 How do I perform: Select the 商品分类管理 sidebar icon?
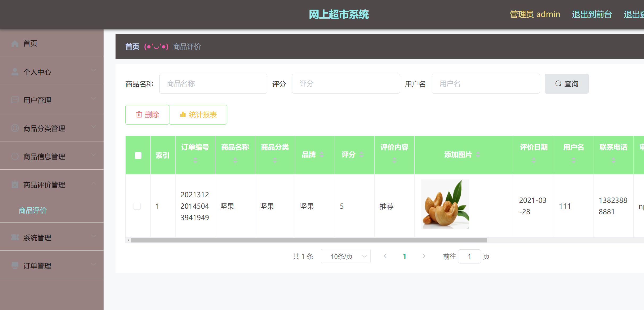[14, 128]
